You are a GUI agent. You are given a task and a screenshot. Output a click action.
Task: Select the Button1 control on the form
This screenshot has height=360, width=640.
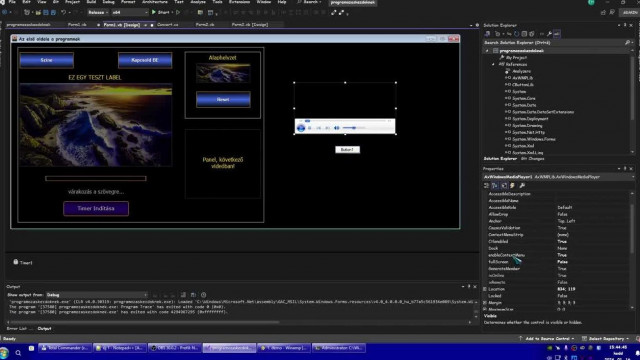pyautogui.click(x=347, y=150)
